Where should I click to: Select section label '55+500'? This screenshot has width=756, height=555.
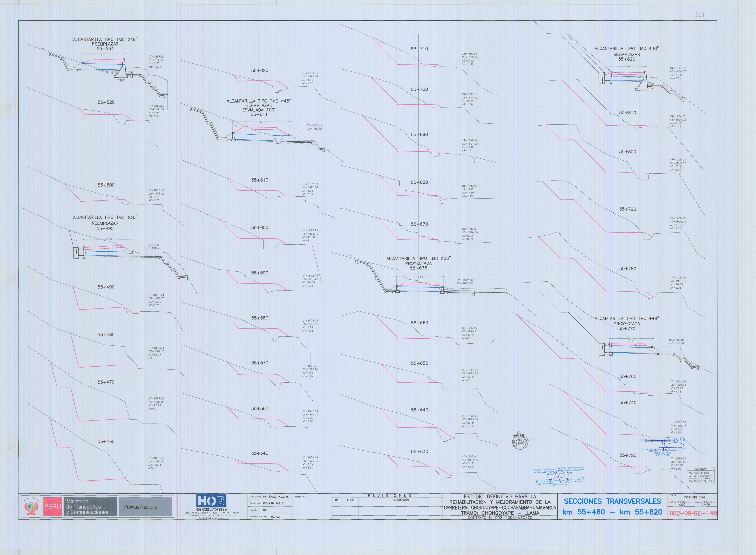106,185
